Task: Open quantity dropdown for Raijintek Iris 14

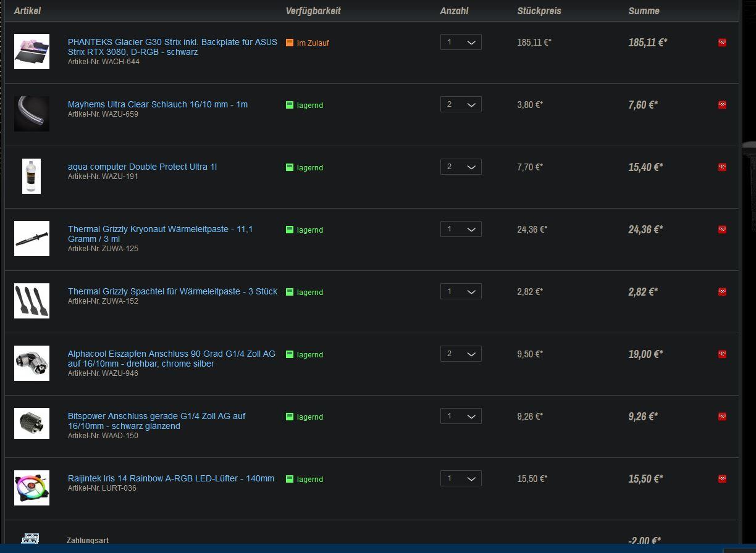Action: coord(461,478)
